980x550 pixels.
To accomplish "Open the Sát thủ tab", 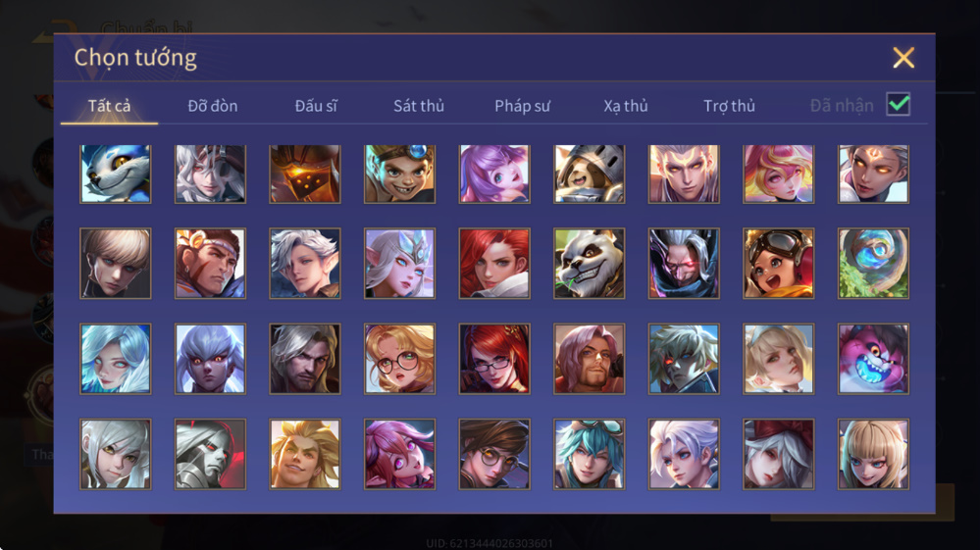I will click(419, 106).
